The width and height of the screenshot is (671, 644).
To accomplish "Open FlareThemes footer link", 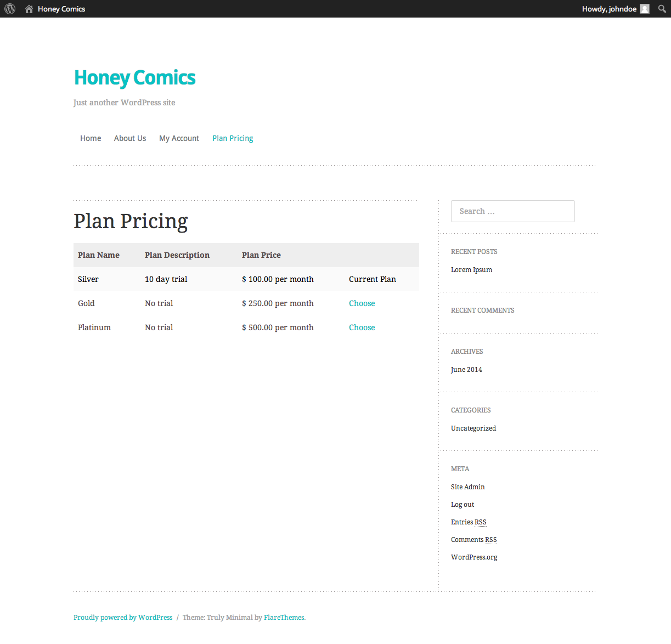I will (x=284, y=618).
